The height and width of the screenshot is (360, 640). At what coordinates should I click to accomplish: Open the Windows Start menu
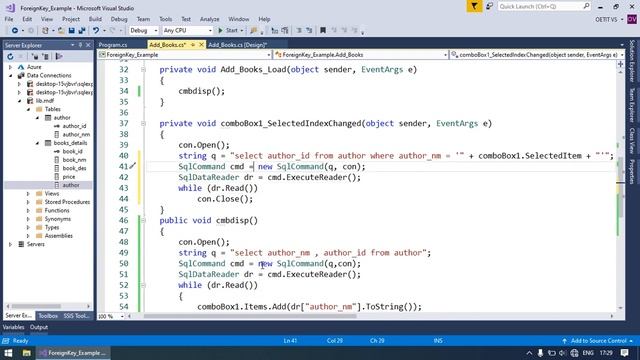click(x=8, y=353)
